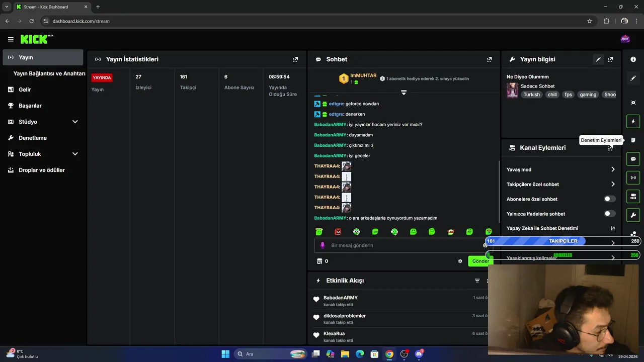Open the emoji picker in message box
644x362 pixels.
485,245
